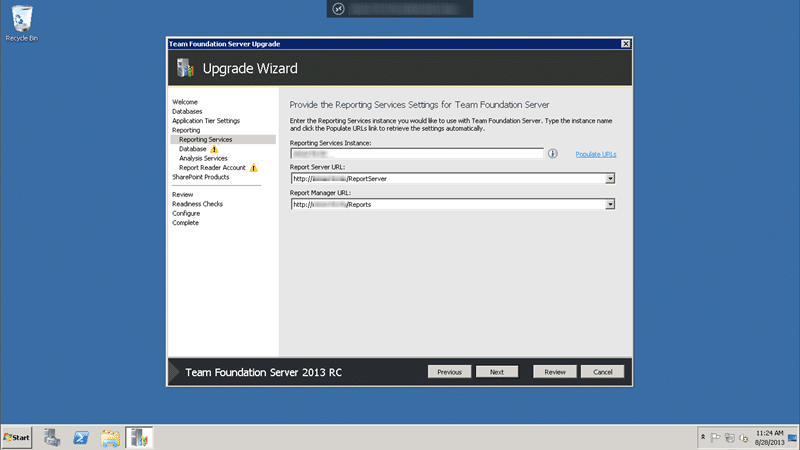Image resolution: width=800 pixels, height=450 pixels.
Task: Show hidden icons in the system tray
Action: point(703,437)
